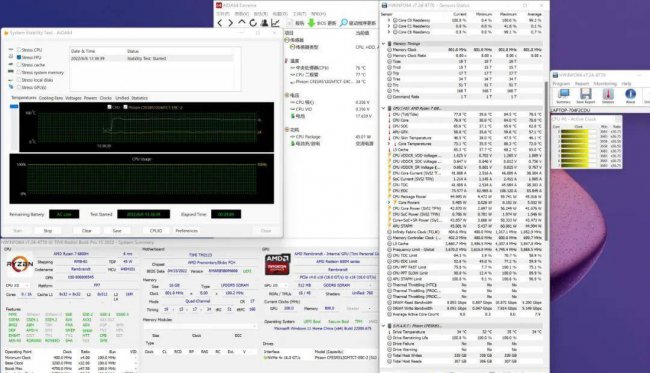Uncheck Stress FPU
Image resolution: width=650 pixels, height=373 pixels.
click(19, 57)
